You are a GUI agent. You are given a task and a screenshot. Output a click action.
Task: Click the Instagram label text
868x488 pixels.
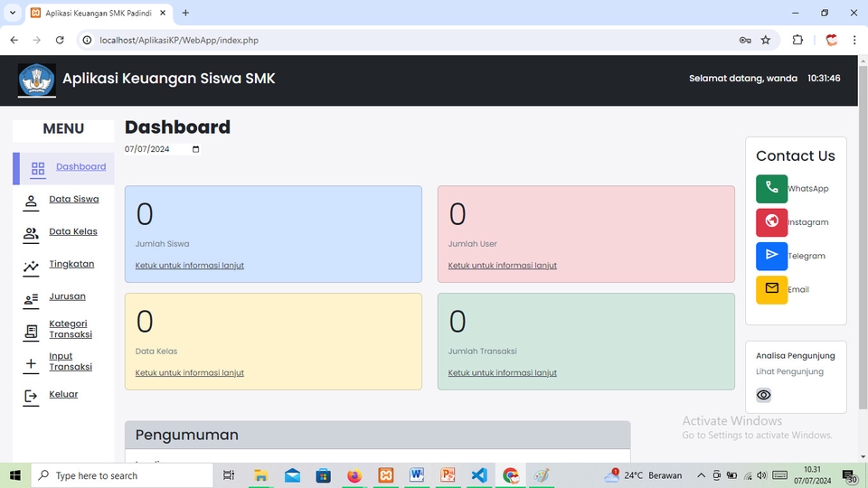808,222
